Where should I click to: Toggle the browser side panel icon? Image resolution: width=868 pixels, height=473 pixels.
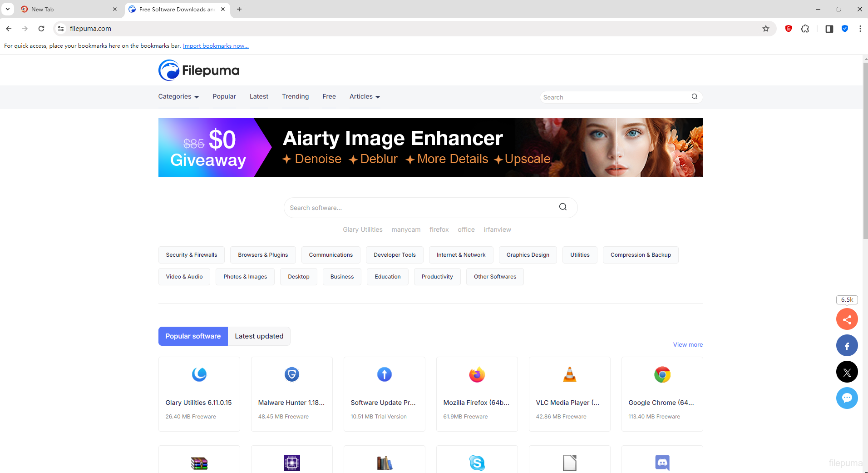[829, 29]
